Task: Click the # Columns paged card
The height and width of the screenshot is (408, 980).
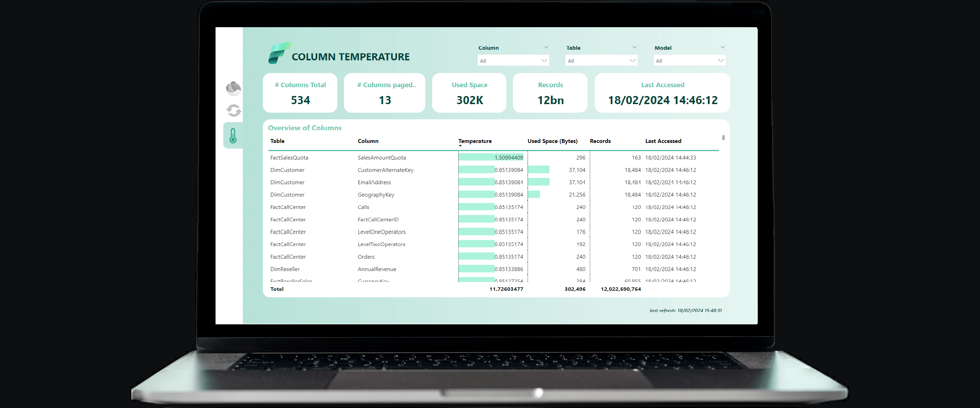Action: click(384, 93)
